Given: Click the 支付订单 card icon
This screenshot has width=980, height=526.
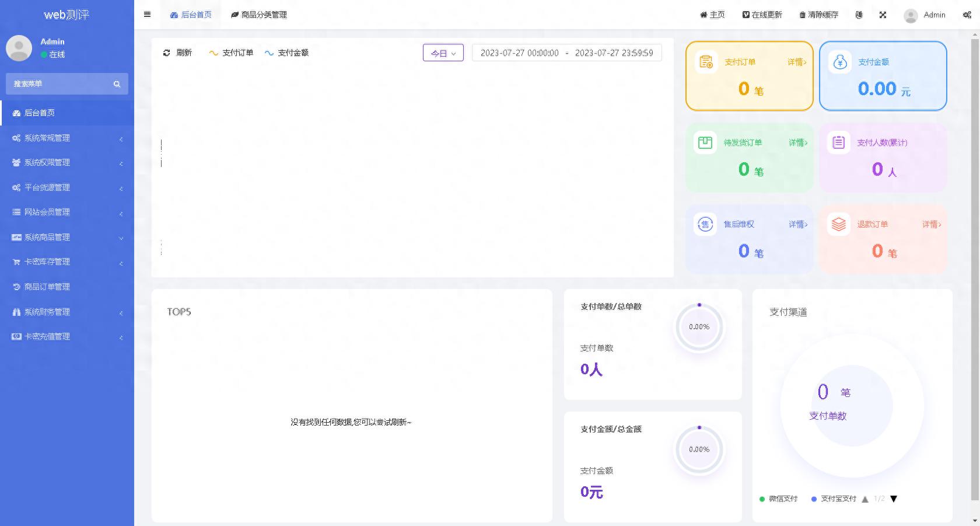Looking at the screenshot, I should tap(706, 61).
